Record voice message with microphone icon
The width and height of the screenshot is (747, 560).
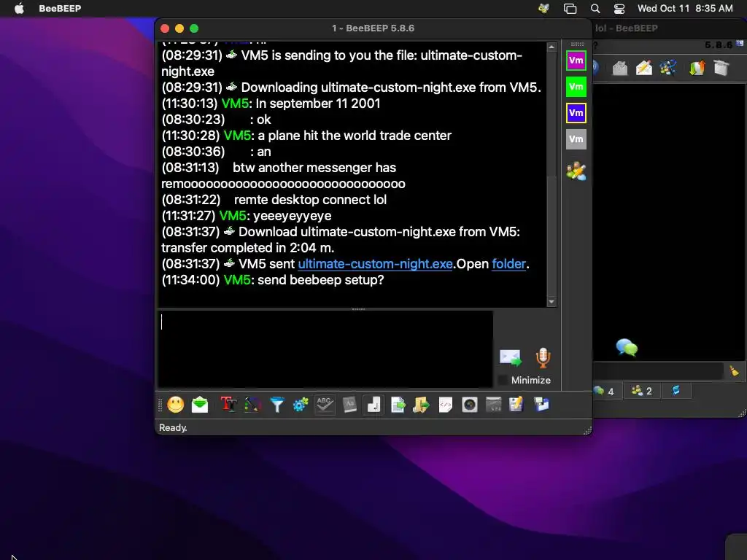click(x=543, y=357)
